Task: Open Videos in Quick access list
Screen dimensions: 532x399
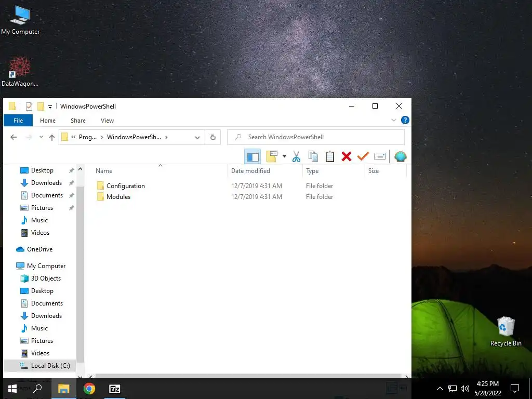Action: coord(40,233)
